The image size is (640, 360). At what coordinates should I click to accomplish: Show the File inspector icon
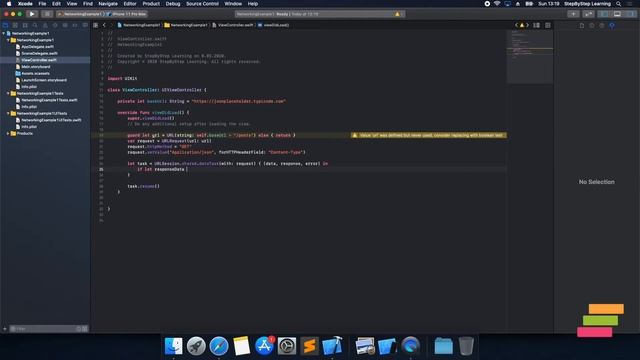[x=582, y=25]
